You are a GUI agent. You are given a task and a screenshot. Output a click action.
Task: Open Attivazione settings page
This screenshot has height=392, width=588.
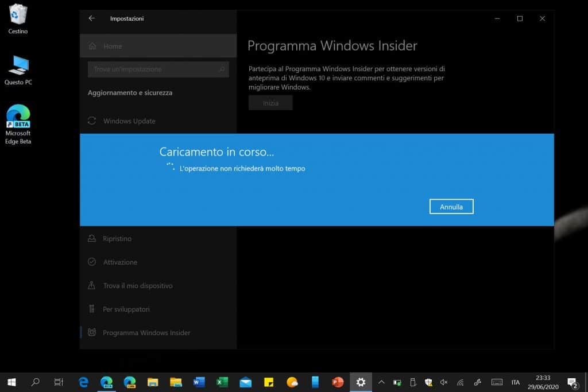(120, 262)
